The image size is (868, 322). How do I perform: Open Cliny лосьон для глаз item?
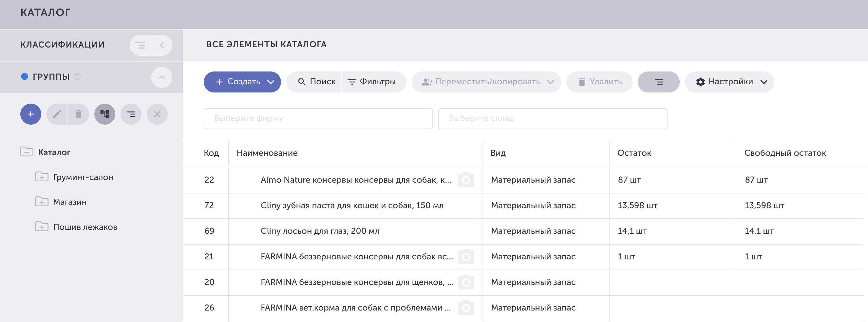coord(320,231)
